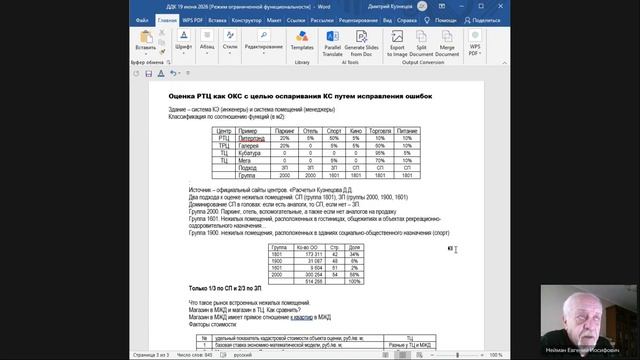Screen dimensions: 640x360
Task: Click the zoom out minus button
Action: [432, 355]
